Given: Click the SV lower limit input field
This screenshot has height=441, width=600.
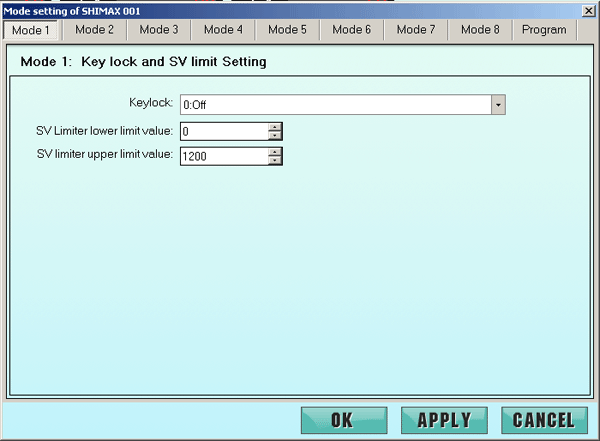Looking at the screenshot, I should point(223,131).
